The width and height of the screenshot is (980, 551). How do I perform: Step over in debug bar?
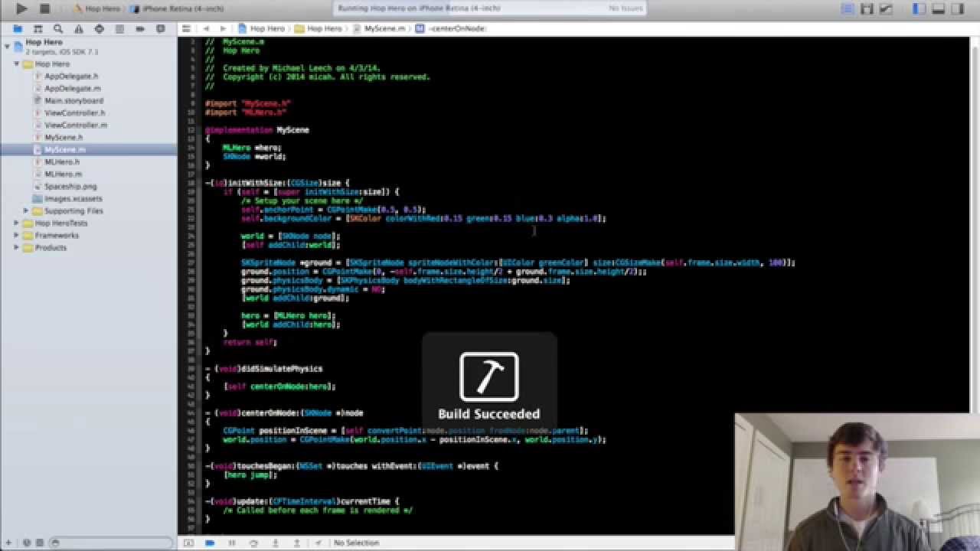pyautogui.click(x=253, y=543)
